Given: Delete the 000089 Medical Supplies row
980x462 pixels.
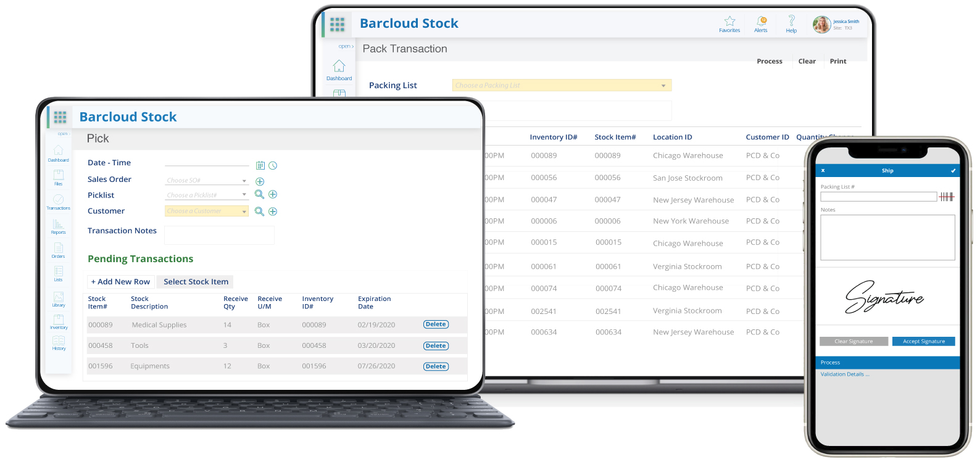Looking at the screenshot, I should (436, 324).
